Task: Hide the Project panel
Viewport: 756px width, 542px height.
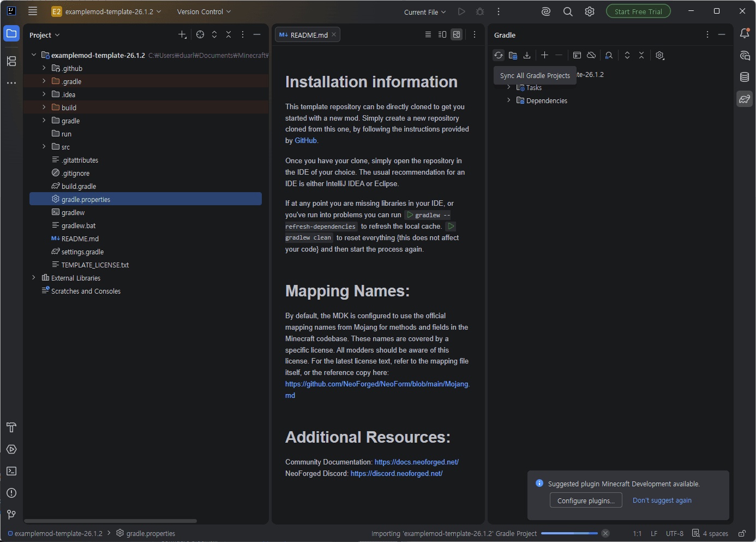Action: click(x=257, y=34)
